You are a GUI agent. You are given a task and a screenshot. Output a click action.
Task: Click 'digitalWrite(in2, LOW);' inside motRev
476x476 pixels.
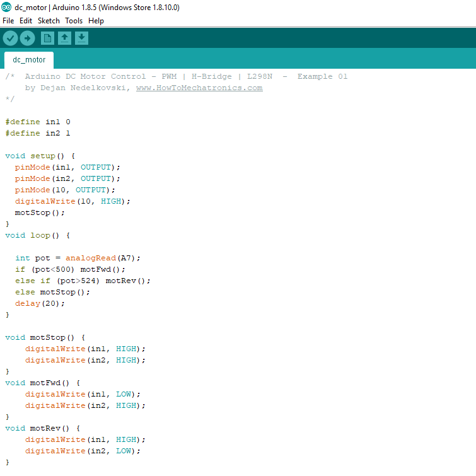click(83, 451)
